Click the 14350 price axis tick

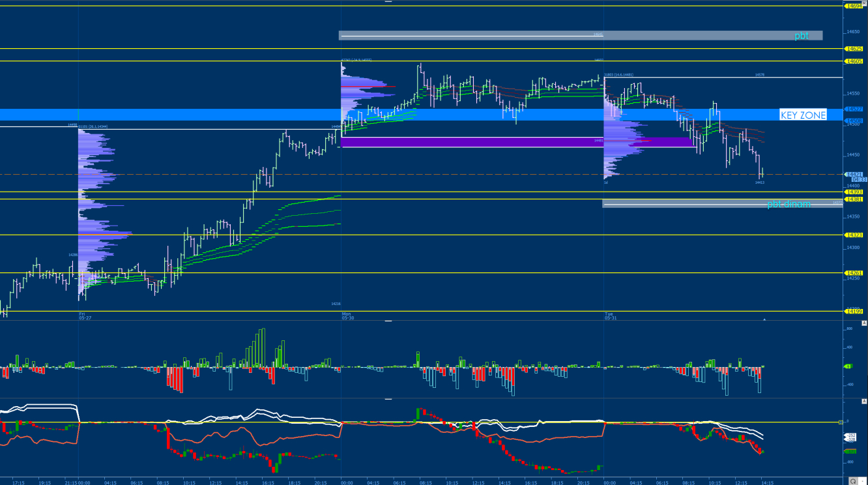click(852, 216)
